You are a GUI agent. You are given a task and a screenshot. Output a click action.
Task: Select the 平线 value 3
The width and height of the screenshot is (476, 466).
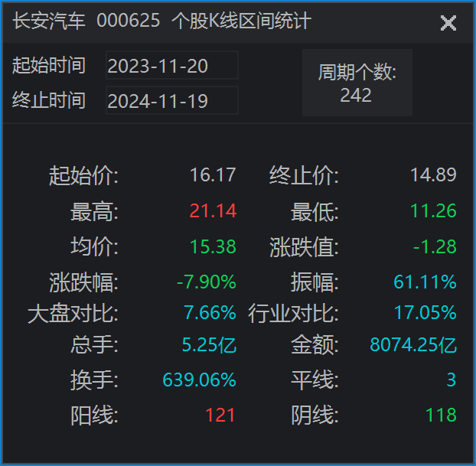452,380
